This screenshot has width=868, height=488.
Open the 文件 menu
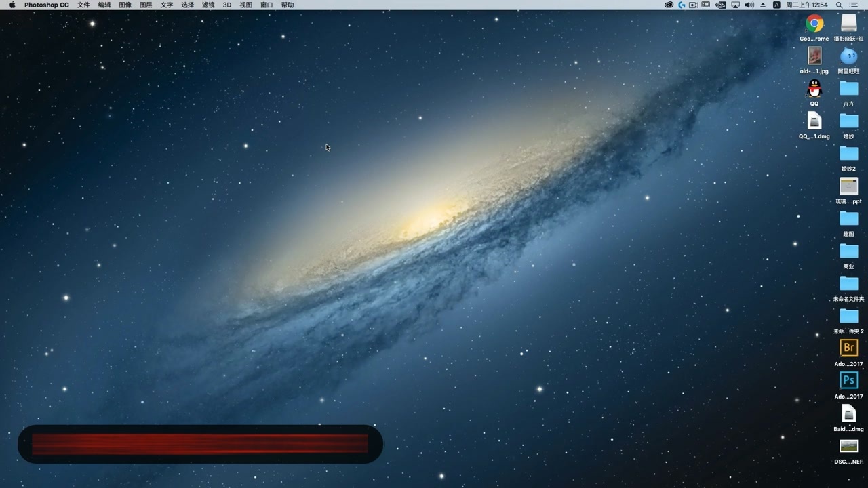pos(83,5)
